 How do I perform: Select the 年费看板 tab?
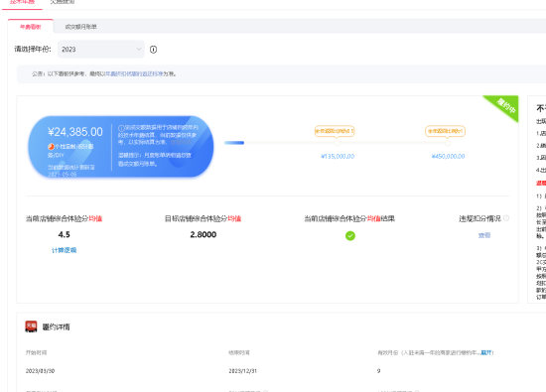(31, 27)
